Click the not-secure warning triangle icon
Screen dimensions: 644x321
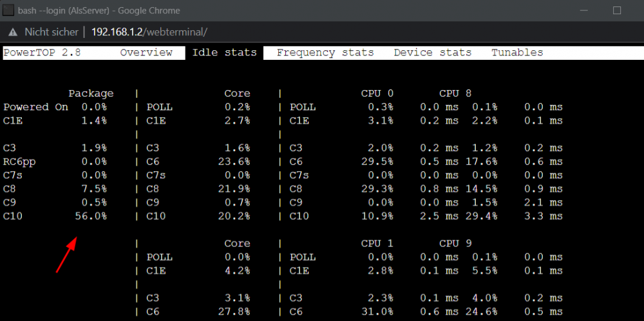13,32
